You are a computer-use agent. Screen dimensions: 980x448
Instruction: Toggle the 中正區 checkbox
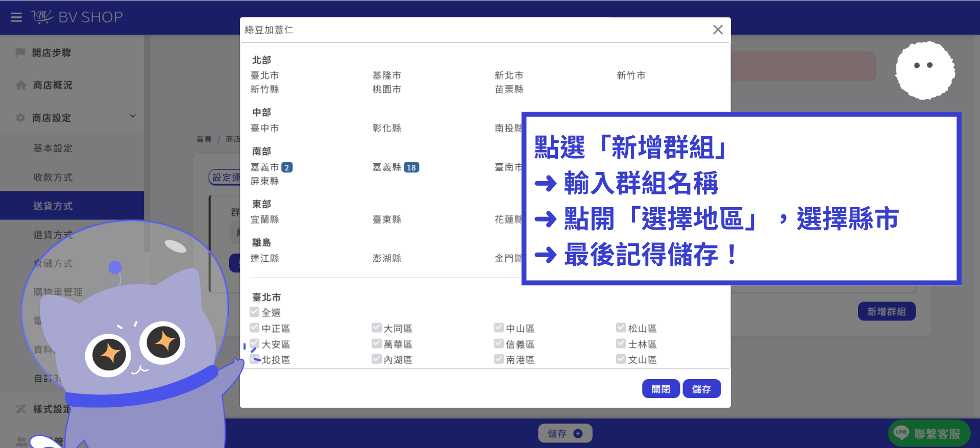(x=255, y=328)
